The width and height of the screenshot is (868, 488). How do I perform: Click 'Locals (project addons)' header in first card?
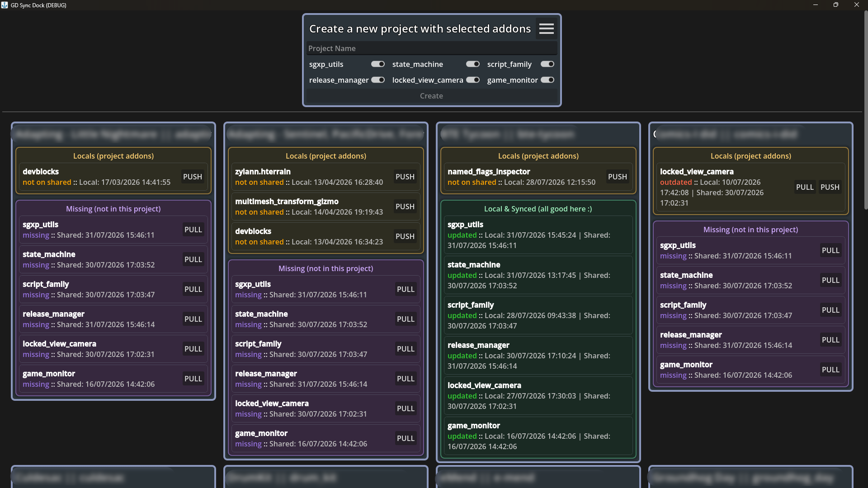click(113, 156)
